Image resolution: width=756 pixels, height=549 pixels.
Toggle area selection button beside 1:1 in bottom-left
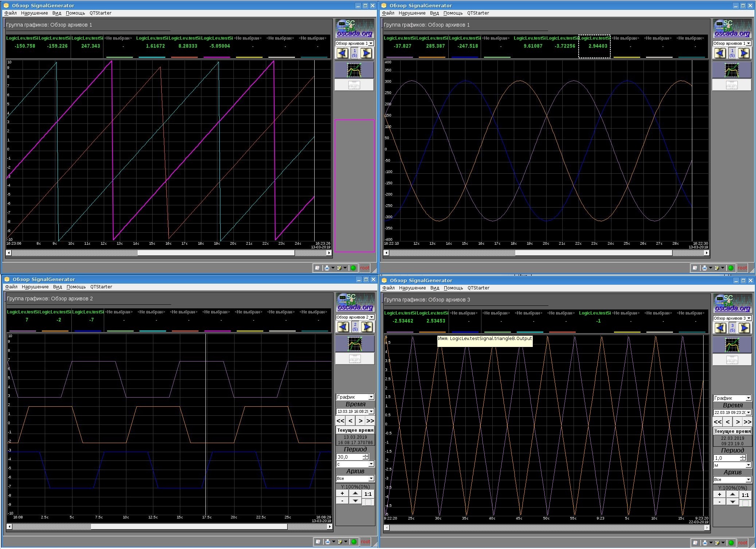tap(368, 502)
